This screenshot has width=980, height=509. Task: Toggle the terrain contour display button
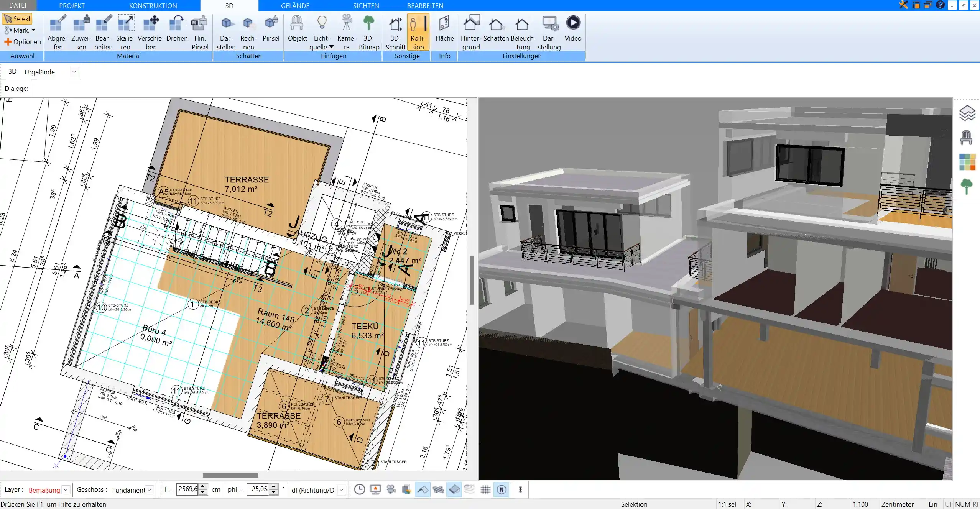(x=470, y=489)
